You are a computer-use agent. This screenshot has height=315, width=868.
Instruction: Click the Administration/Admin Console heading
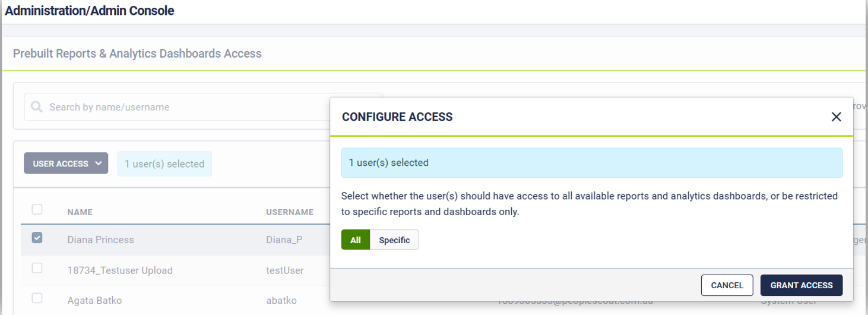90,11
